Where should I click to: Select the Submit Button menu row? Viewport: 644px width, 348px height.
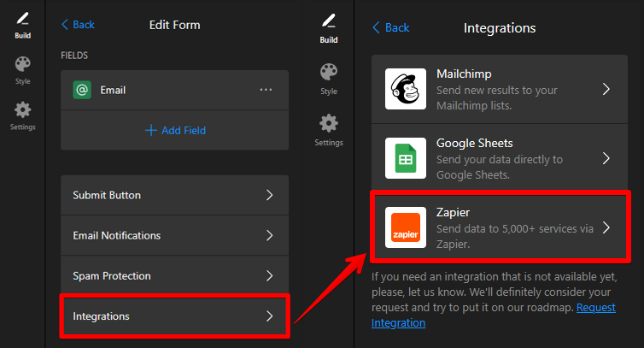click(174, 195)
